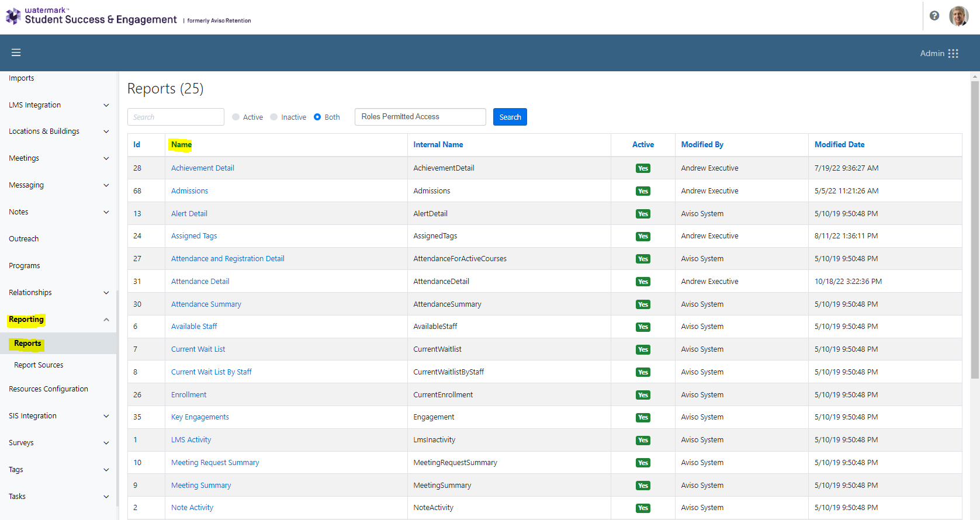Click AttendanceForActiveCourses internal name cell

click(x=460, y=259)
